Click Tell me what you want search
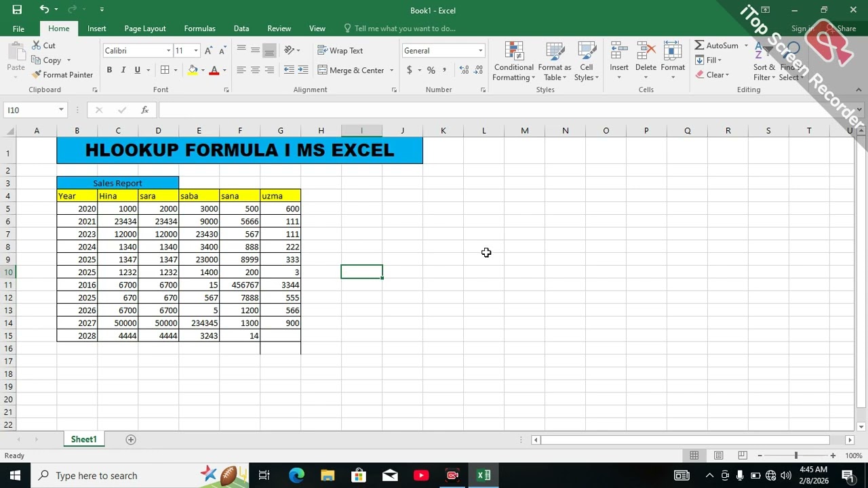The height and width of the screenshot is (488, 868). 399,28
